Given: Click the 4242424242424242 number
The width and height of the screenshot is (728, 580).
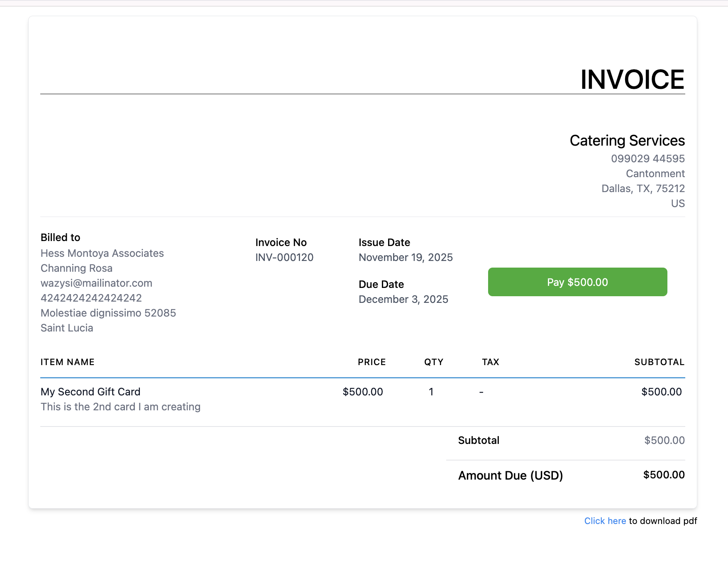Looking at the screenshot, I should coord(91,298).
